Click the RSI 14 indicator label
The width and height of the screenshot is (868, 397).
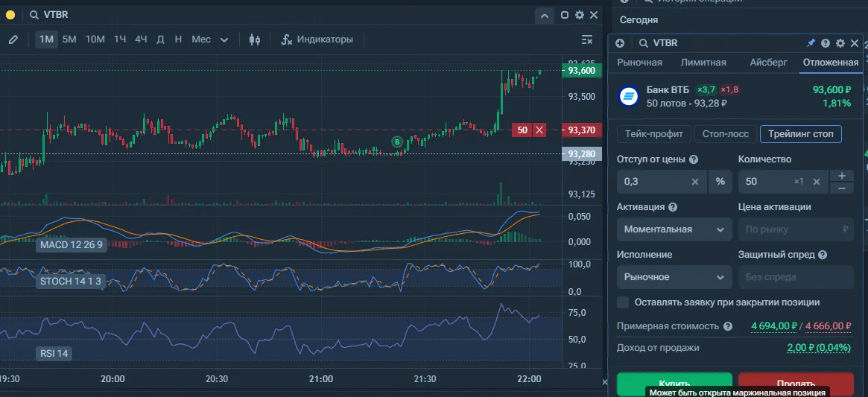[x=55, y=353]
